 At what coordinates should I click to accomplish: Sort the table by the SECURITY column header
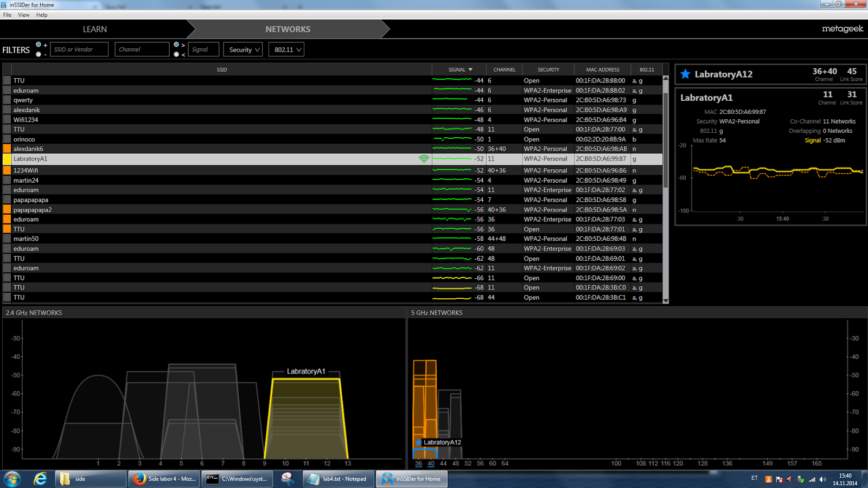(548, 69)
